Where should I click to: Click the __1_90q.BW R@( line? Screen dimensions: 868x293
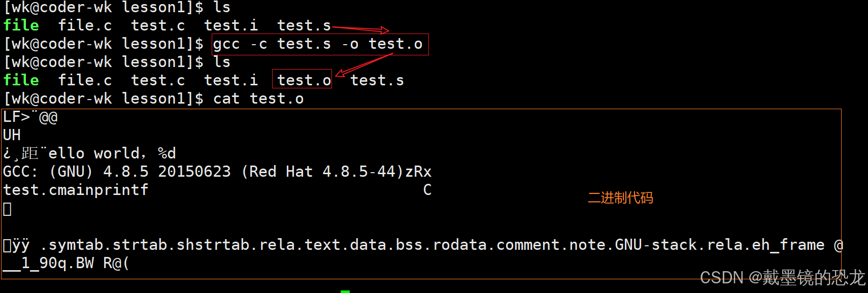tap(66, 263)
